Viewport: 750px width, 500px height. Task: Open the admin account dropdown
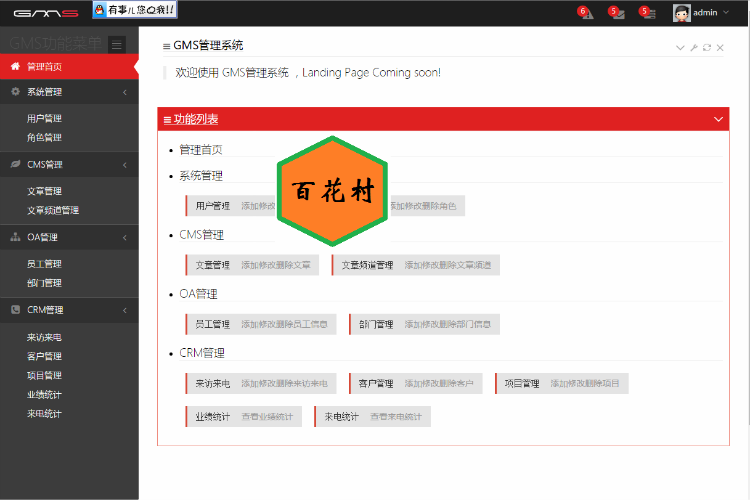tap(701, 13)
